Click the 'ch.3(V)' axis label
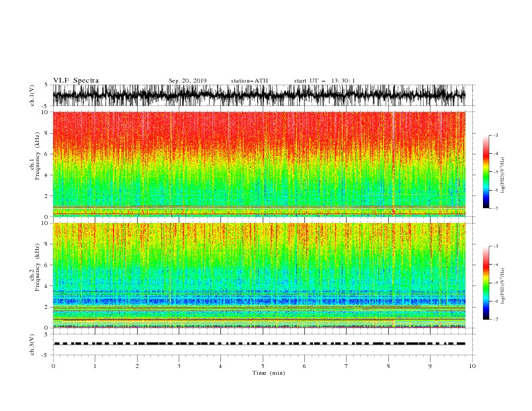532x411 pixels. 32,345
